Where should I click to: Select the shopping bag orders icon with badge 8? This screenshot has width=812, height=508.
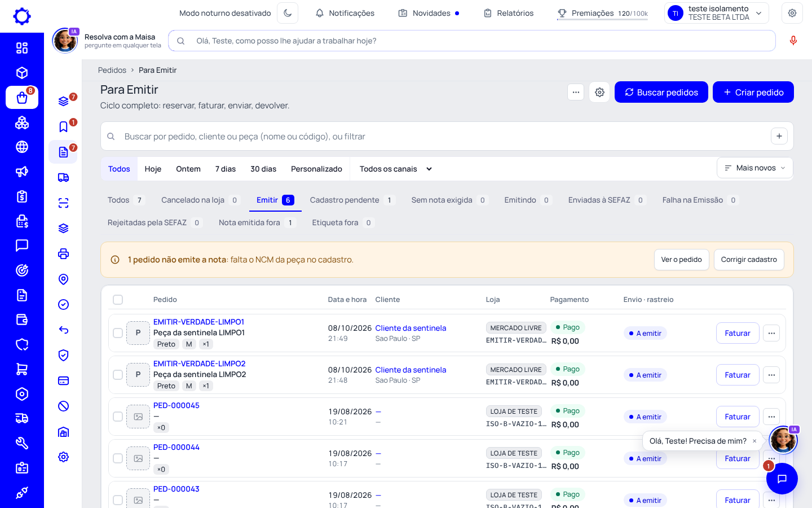(22, 98)
